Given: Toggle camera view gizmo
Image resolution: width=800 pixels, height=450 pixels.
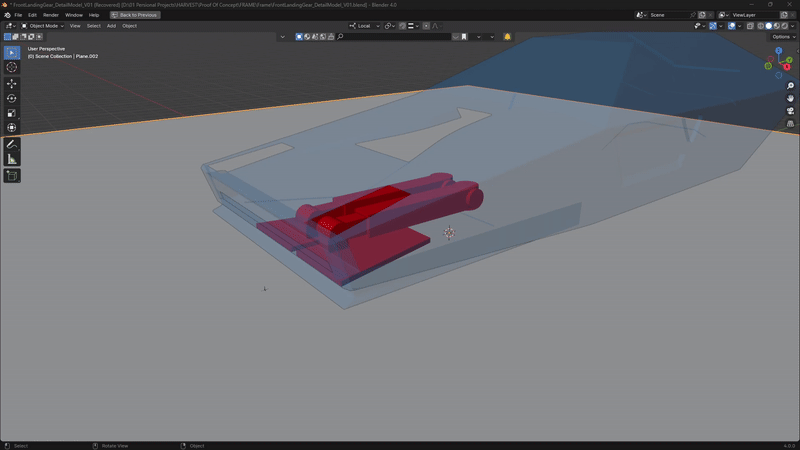Looking at the screenshot, I should pos(790,111).
